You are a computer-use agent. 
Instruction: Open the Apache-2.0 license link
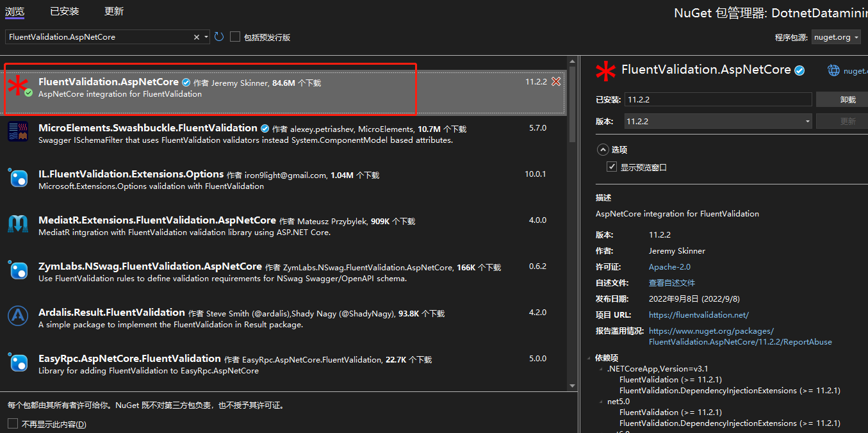coord(669,267)
